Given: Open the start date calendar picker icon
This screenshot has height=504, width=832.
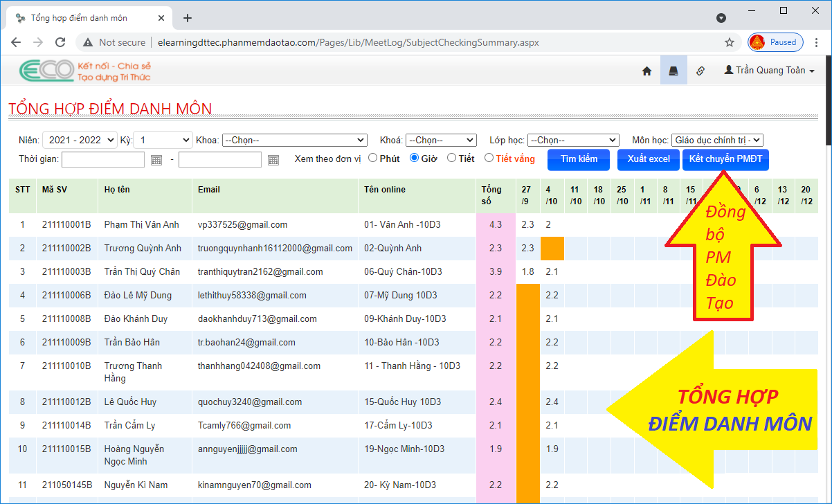Looking at the screenshot, I should click(x=156, y=160).
